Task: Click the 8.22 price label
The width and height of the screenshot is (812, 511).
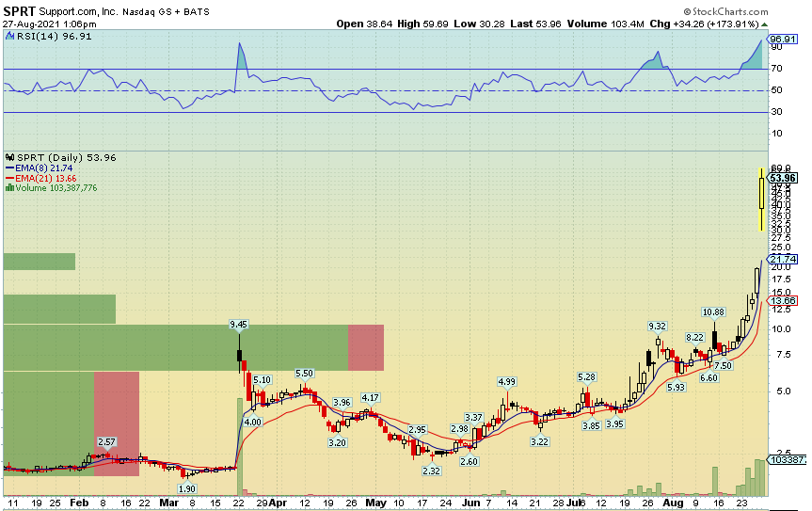Action: [695, 338]
